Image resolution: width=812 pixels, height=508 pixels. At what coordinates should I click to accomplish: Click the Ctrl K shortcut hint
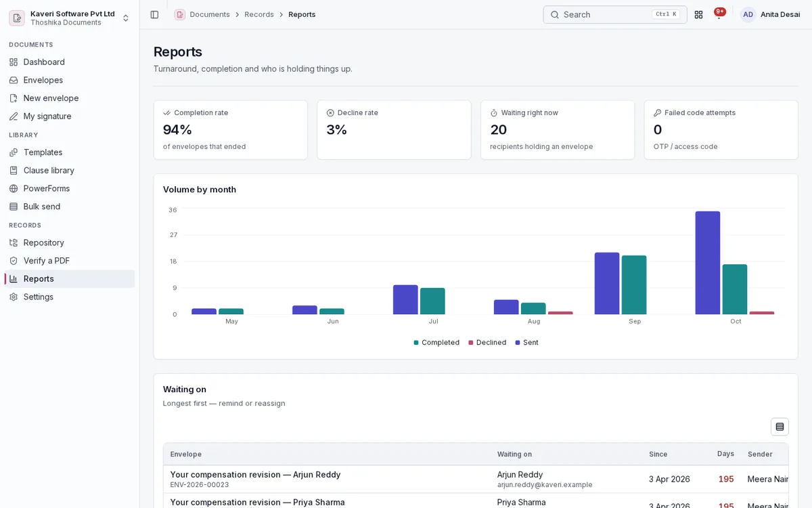point(666,14)
